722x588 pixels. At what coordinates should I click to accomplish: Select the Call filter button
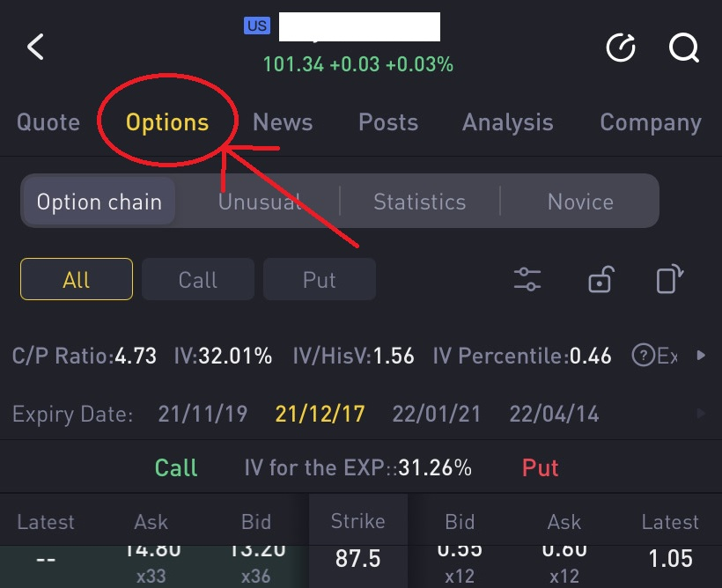(198, 280)
